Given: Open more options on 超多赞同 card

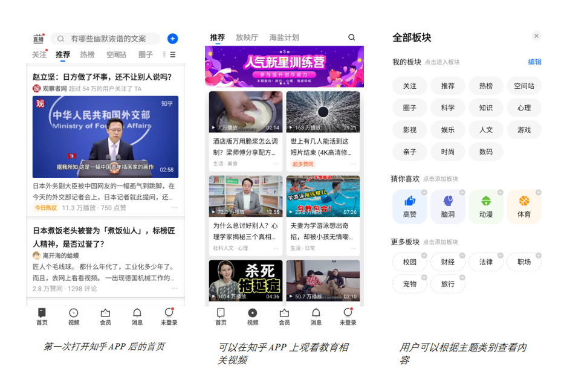Looking at the screenshot, I should click(353, 164).
